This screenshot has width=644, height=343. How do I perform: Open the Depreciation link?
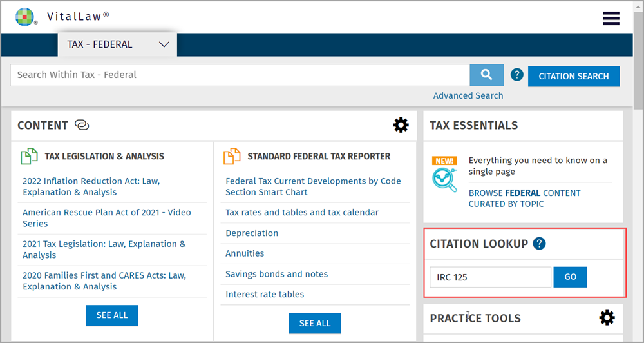tap(252, 233)
